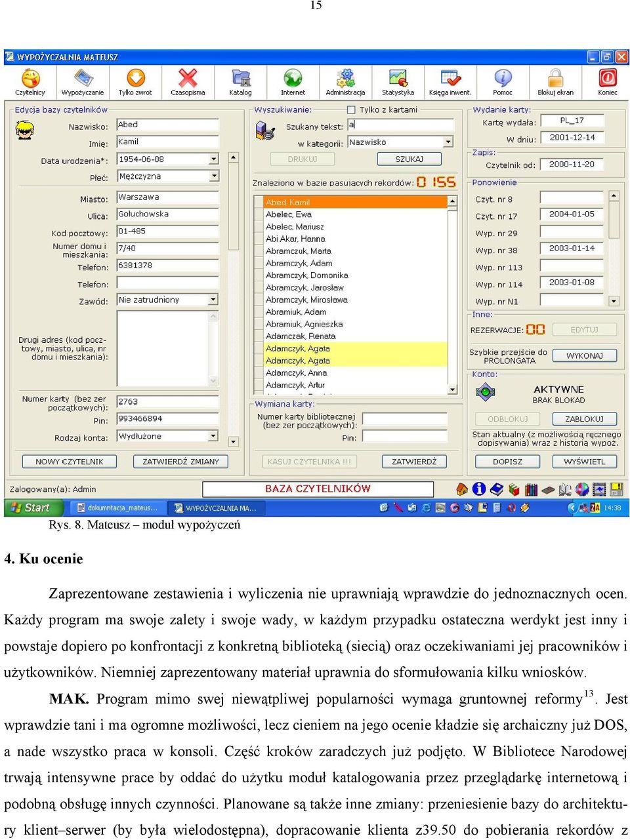Click the Ponowienie panel scroll-down arrow

614,302
